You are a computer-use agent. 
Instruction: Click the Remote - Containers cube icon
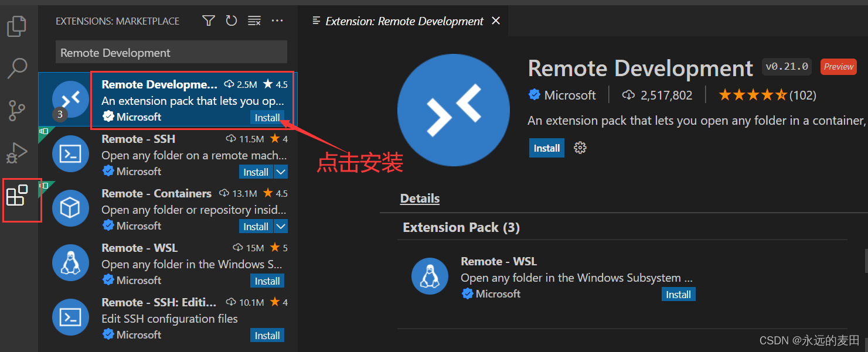(70, 209)
